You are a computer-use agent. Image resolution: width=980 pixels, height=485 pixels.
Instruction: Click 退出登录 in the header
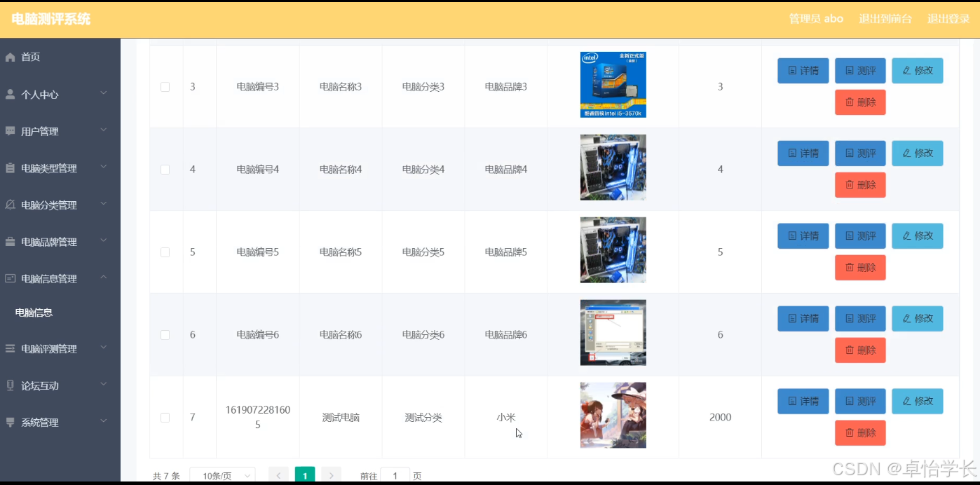948,19
